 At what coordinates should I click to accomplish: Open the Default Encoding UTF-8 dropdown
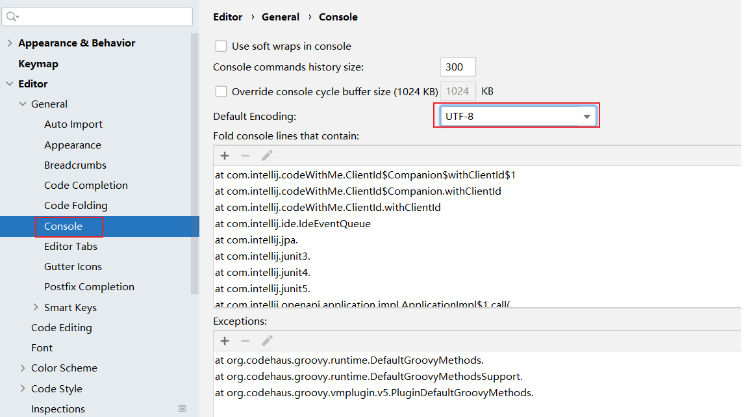[x=587, y=117]
